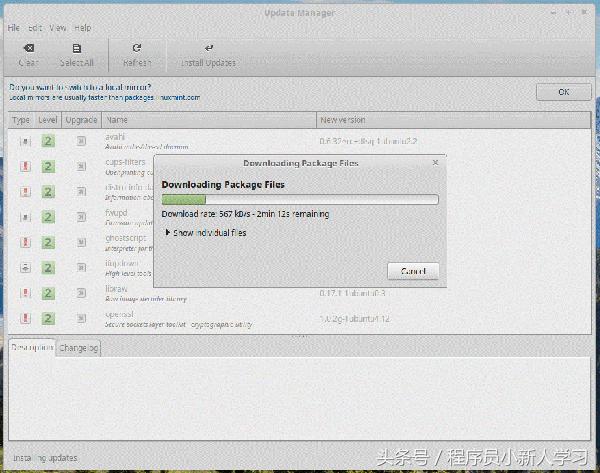Viewport: 600px width, 473px height.
Task: Click the level 2 badge for openssl
Action: point(48,318)
